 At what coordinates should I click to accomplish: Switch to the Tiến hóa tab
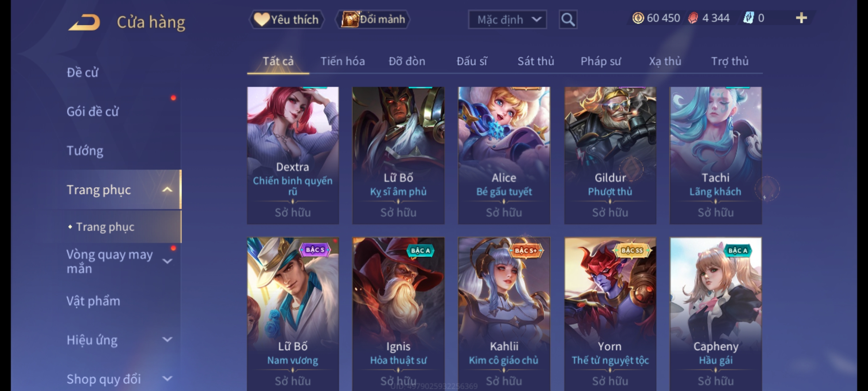(342, 61)
